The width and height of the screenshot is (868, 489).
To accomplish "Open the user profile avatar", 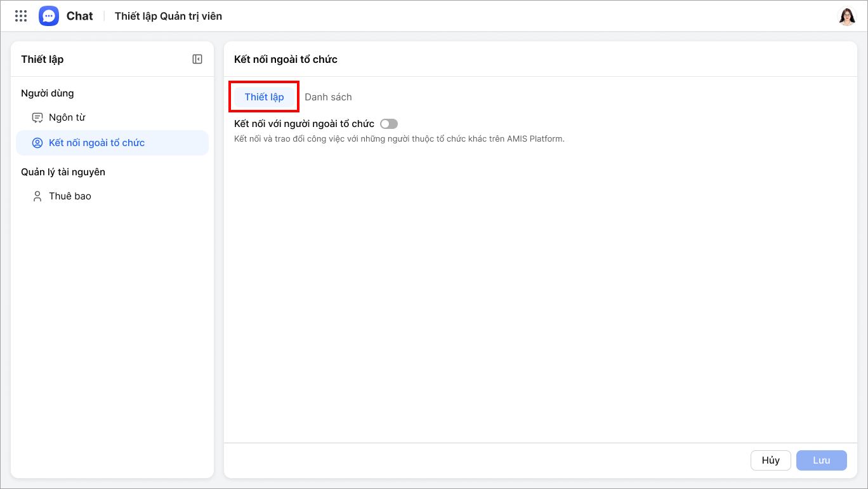I will coord(846,17).
